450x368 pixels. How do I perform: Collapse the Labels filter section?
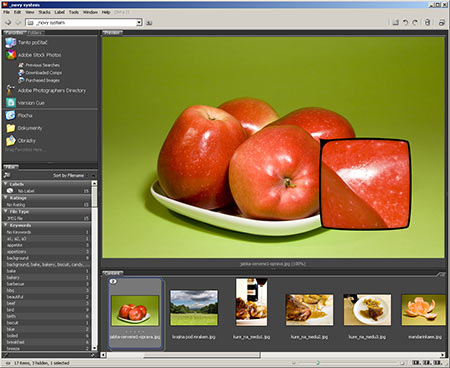pos(6,184)
